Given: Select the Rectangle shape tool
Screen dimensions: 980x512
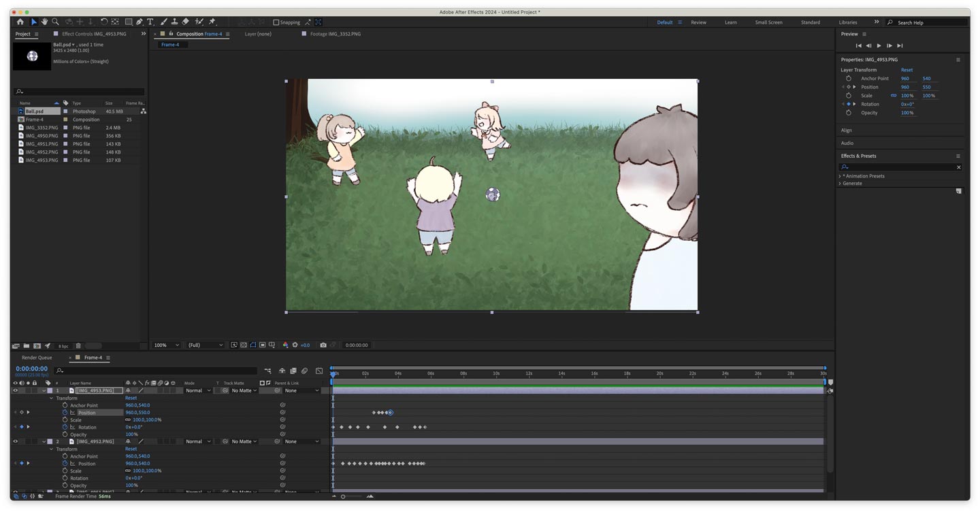Looking at the screenshot, I should point(128,22).
